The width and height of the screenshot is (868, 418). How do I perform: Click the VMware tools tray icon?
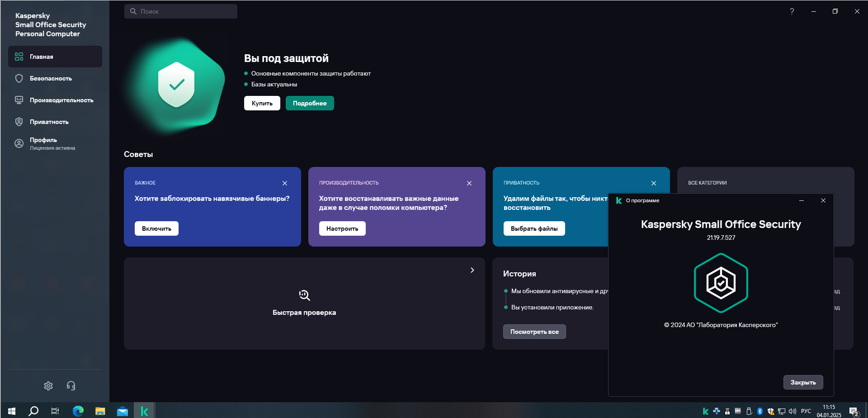pos(738,411)
